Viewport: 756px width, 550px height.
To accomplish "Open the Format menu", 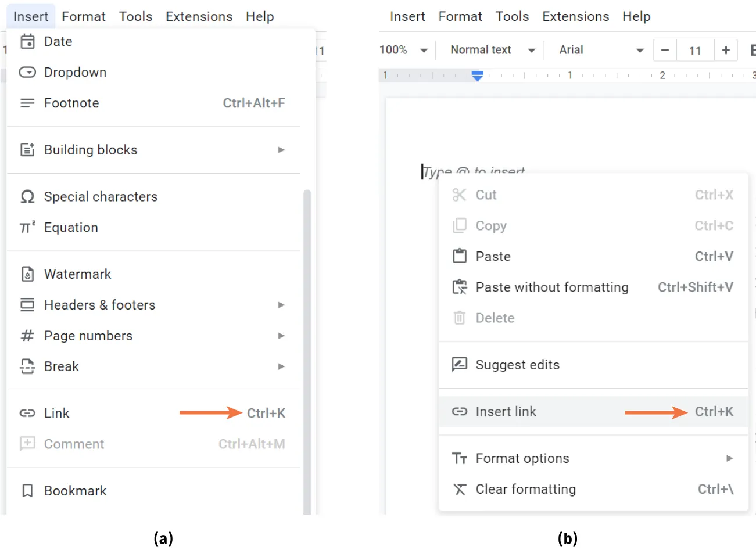I will [83, 16].
